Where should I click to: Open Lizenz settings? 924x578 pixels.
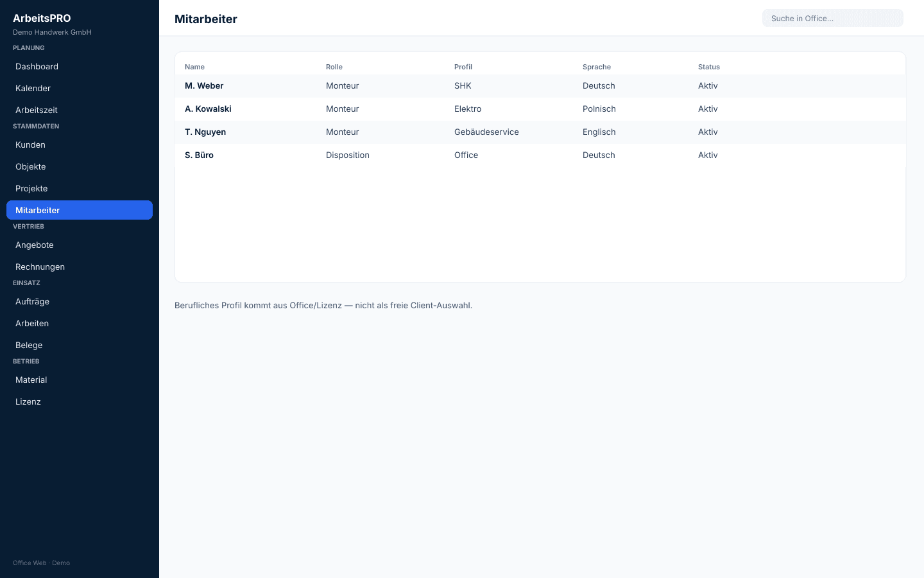point(80,401)
